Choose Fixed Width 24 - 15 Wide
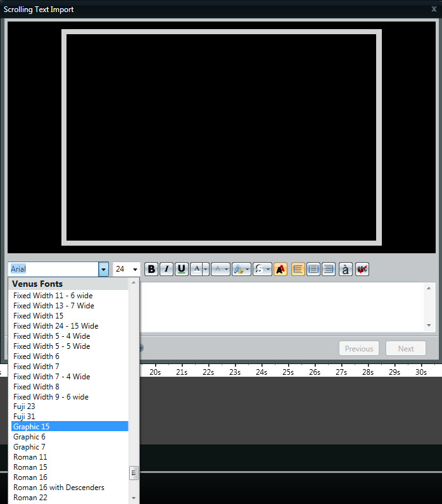The height and width of the screenshot is (504, 442). click(x=70, y=326)
